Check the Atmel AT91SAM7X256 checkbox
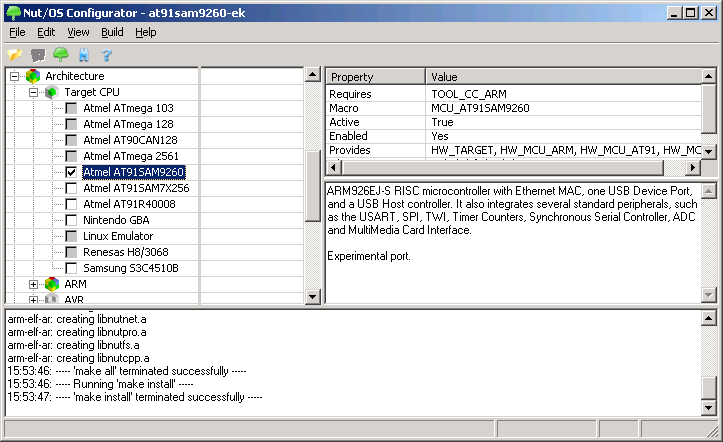This screenshot has width=723, height=442. [71, 188]
